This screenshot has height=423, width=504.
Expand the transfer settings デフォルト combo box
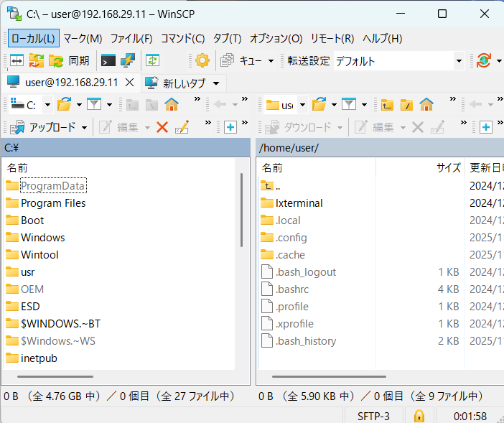point(459,61)
